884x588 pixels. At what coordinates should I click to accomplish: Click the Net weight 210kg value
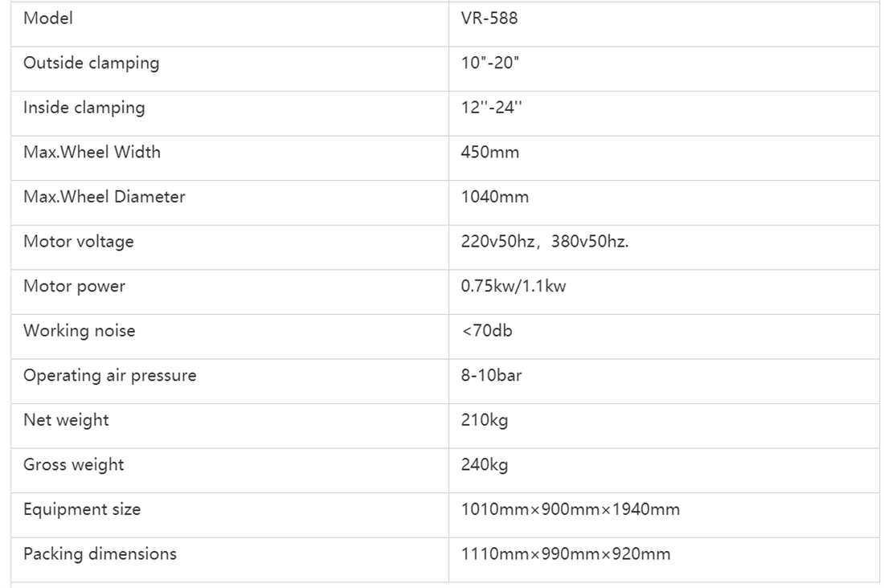coord(485,420)
